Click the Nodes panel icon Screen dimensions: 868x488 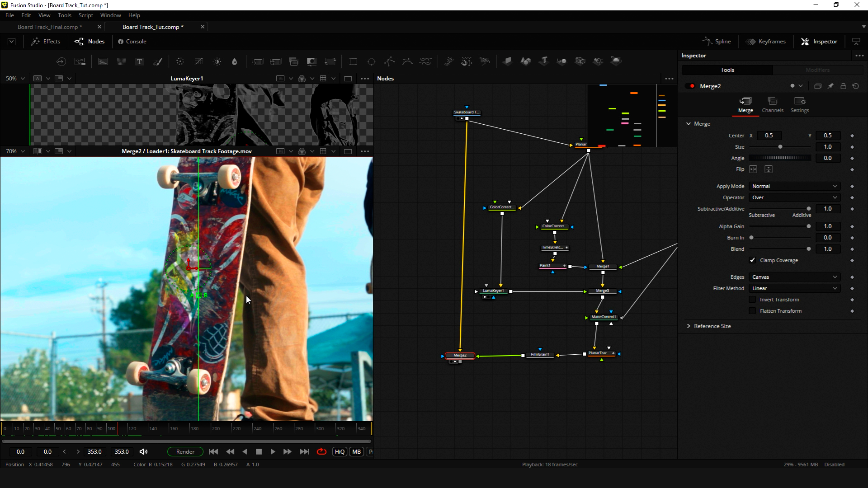coord(90,41)
